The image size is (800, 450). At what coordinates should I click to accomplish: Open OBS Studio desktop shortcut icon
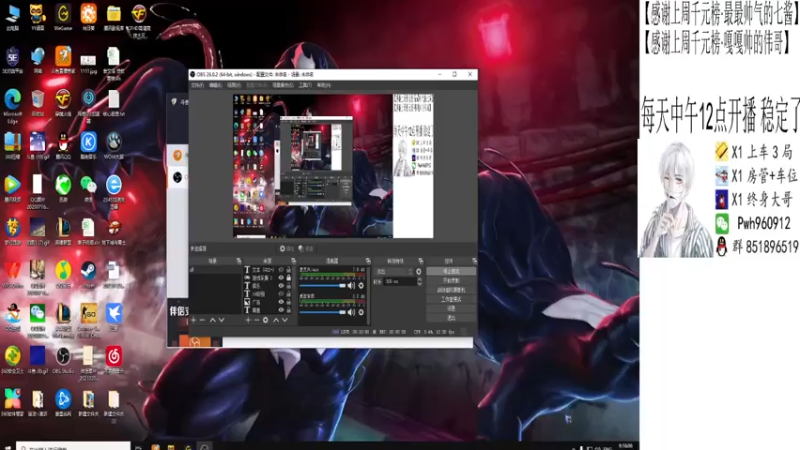click(x=63, y=360)
